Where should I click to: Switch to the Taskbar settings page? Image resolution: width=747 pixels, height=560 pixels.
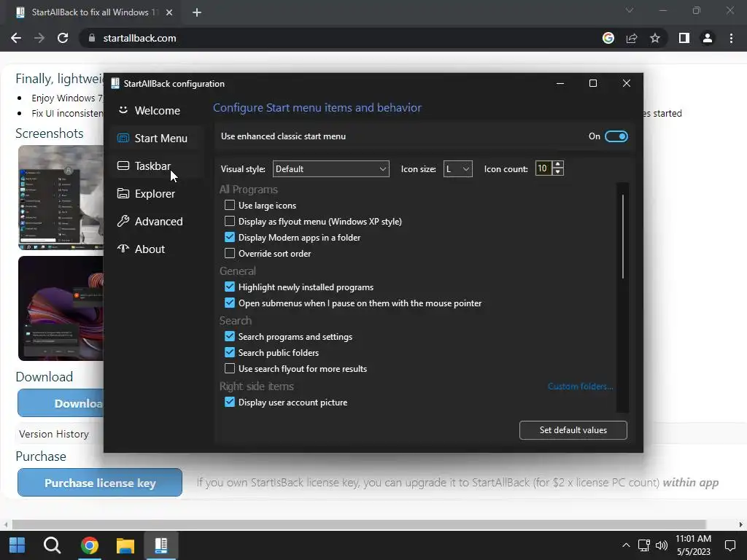coord(158,166)
